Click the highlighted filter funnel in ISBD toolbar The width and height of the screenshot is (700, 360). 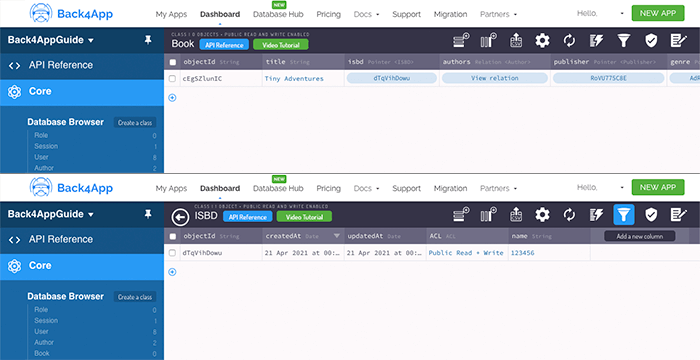click(624, 215)
